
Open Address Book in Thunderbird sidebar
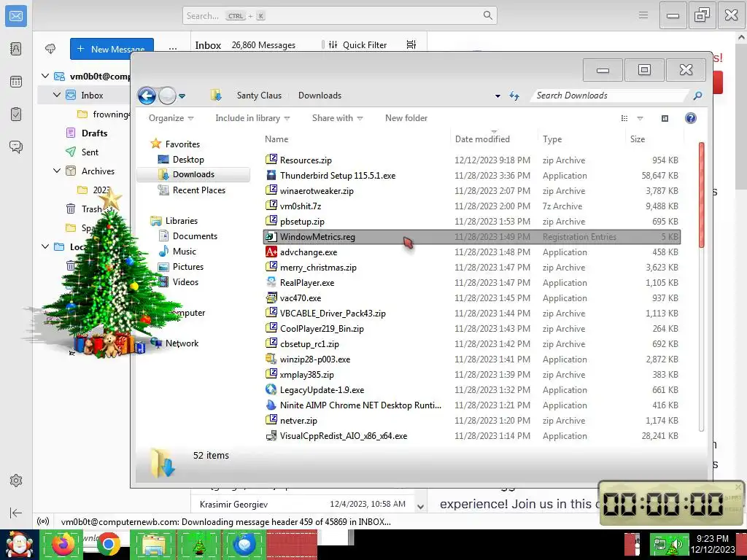pyautogui.click(x=16, y=49)
